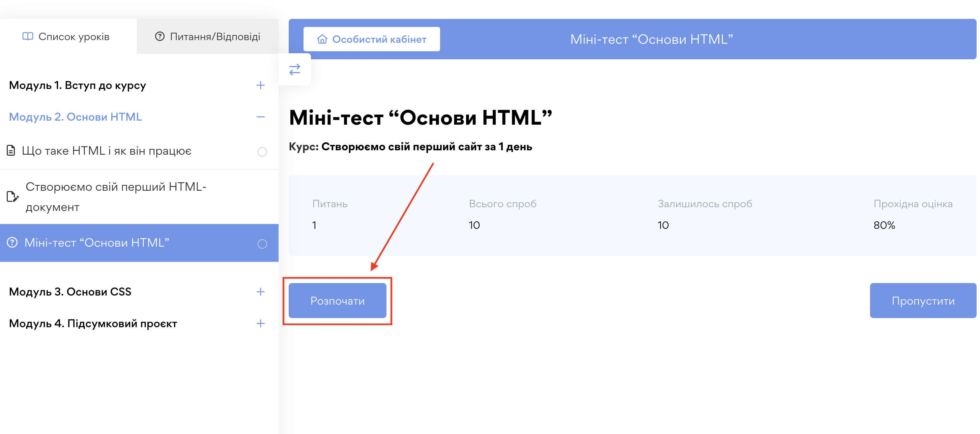Expand Модуль 3 Основи CSS plus icon
The height and width of the screenshot is (434, 980).
(261, 291)
